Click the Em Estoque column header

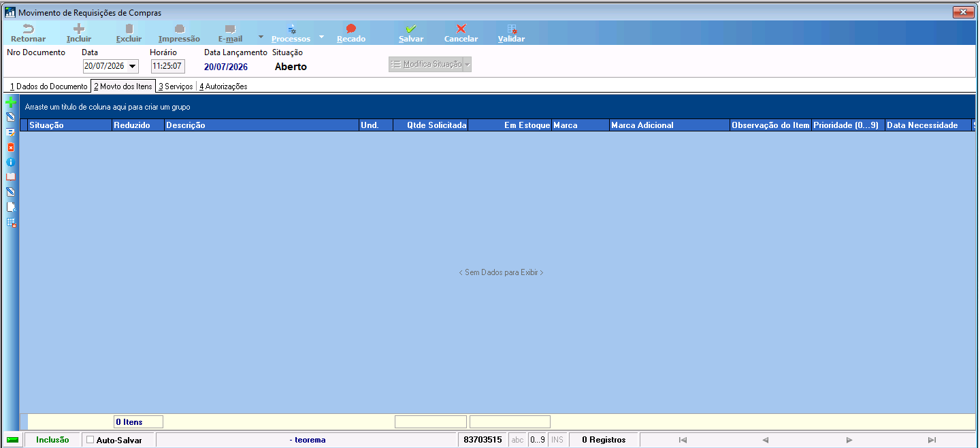[510, 125]
